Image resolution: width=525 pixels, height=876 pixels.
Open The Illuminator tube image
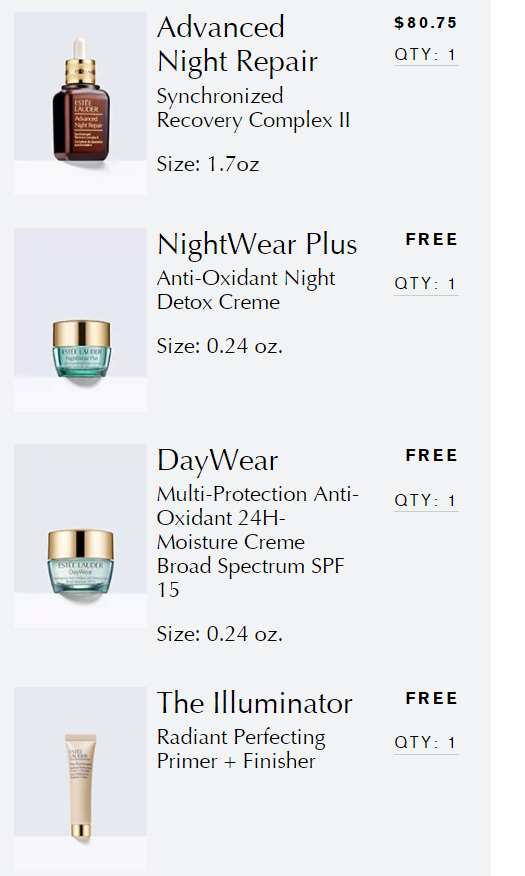click(x=80, y=779)
